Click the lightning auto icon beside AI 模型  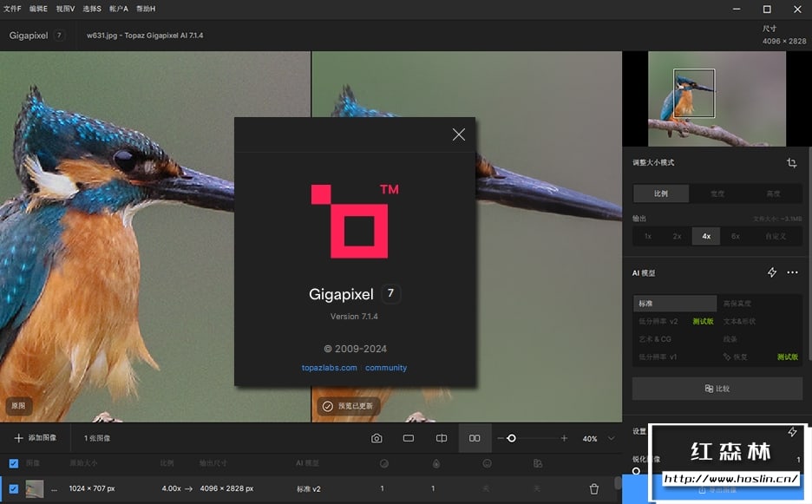(x=771, y=272)
